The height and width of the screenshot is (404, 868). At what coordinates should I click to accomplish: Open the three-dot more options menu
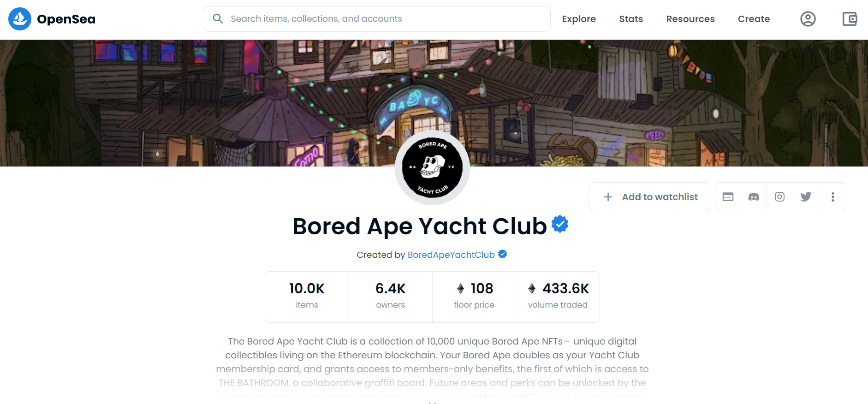click(x=832, y=197)
